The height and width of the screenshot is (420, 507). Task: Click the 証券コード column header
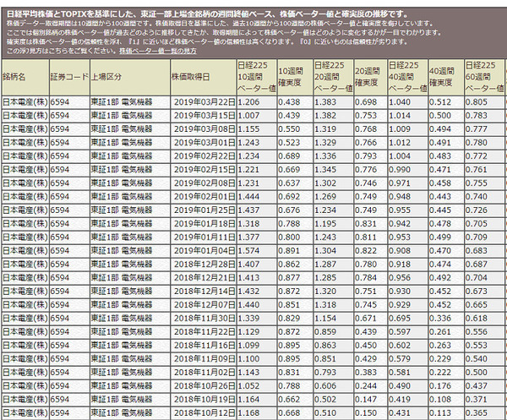coord(69,77)
